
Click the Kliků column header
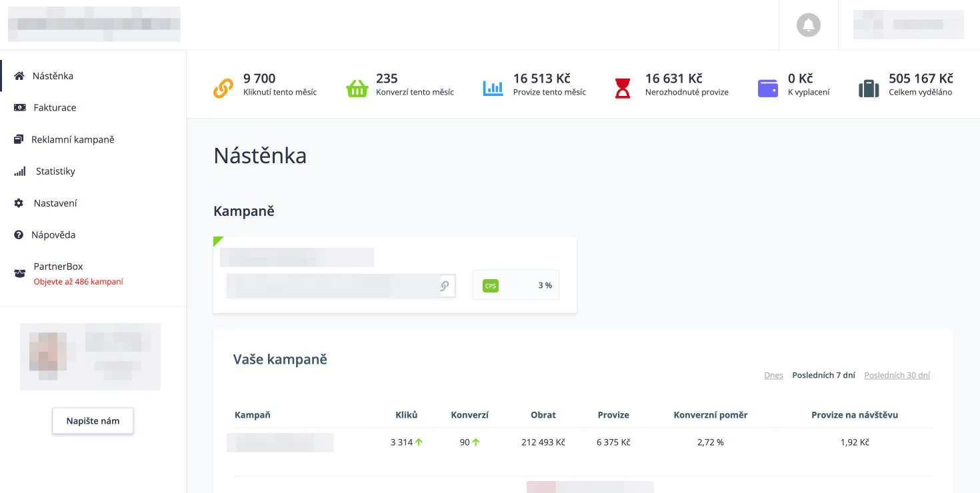tap(407, 415)
